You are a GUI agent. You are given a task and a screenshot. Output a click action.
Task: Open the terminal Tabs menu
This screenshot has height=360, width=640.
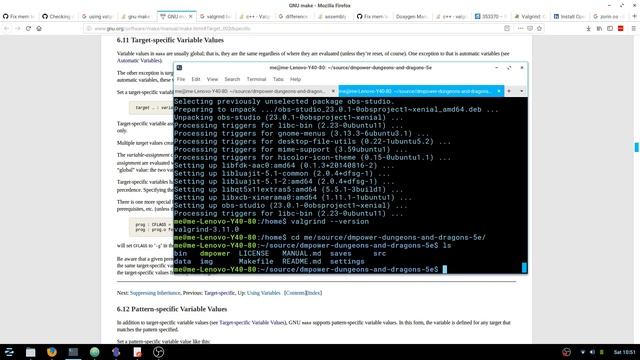[278, 79]
